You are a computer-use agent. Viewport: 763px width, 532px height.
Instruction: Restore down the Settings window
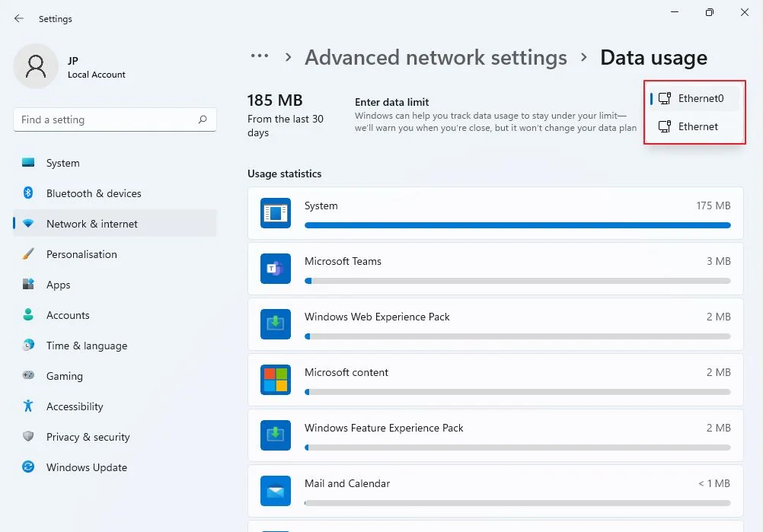point(710,12)
